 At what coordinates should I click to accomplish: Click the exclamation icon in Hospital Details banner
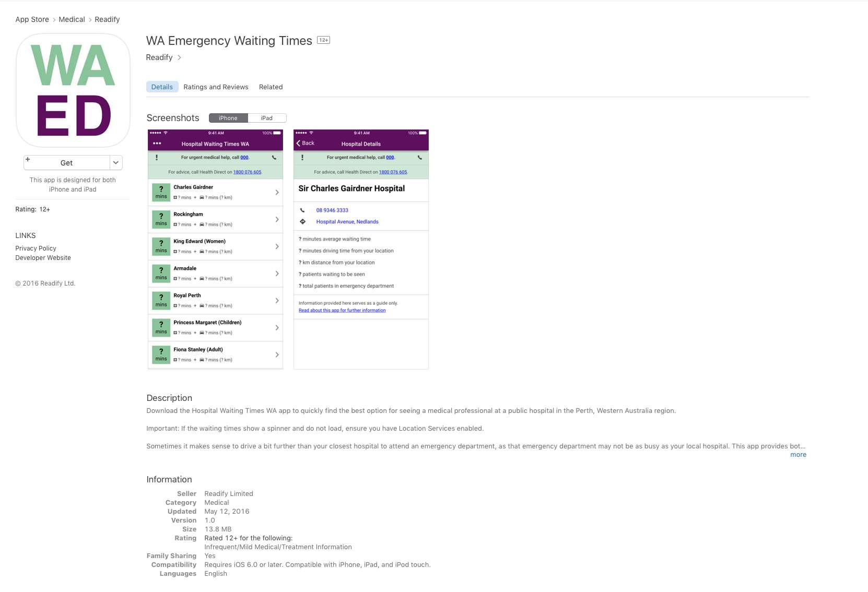302,157
